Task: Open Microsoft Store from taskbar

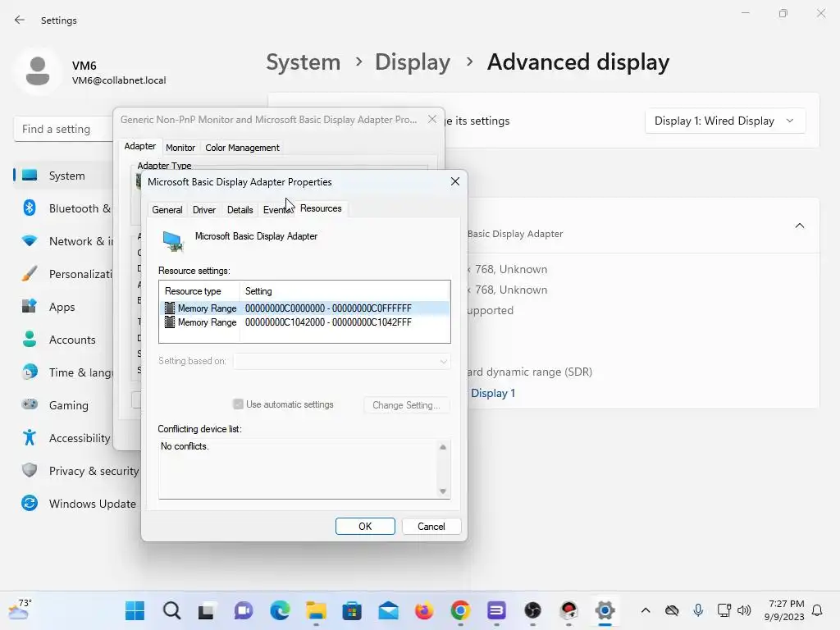Action: tap(352, 610)
